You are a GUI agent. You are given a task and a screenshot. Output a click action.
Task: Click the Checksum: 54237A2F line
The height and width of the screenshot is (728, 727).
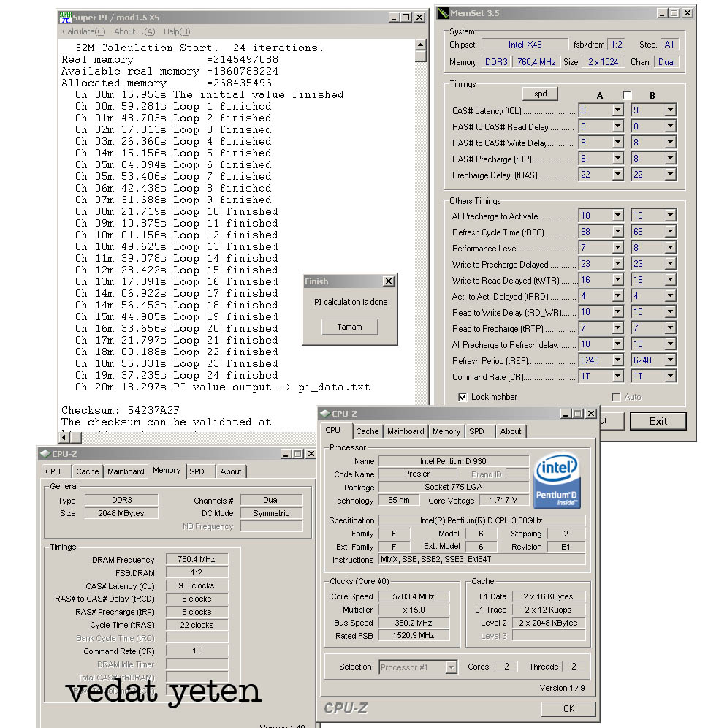click(x=121, y=410)
